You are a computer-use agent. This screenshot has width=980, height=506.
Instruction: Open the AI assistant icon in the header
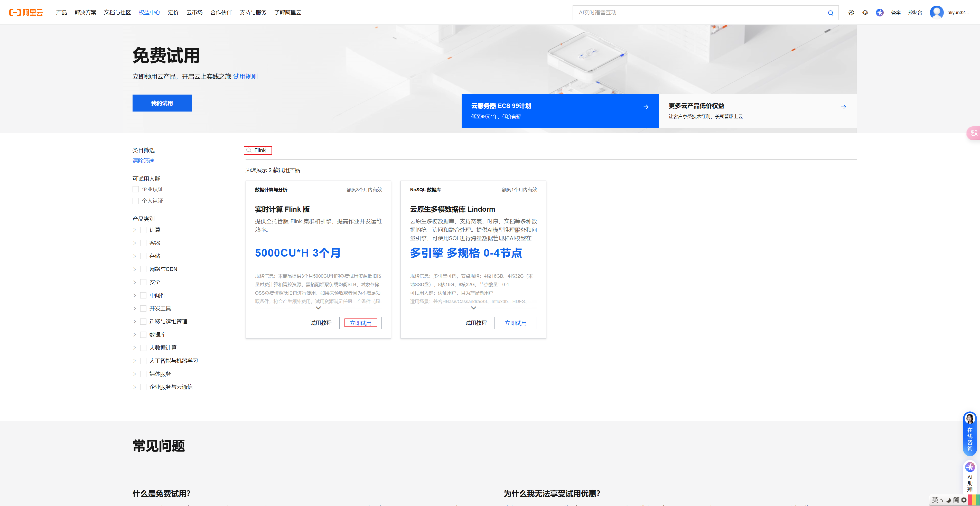click(x=880, y=13)
